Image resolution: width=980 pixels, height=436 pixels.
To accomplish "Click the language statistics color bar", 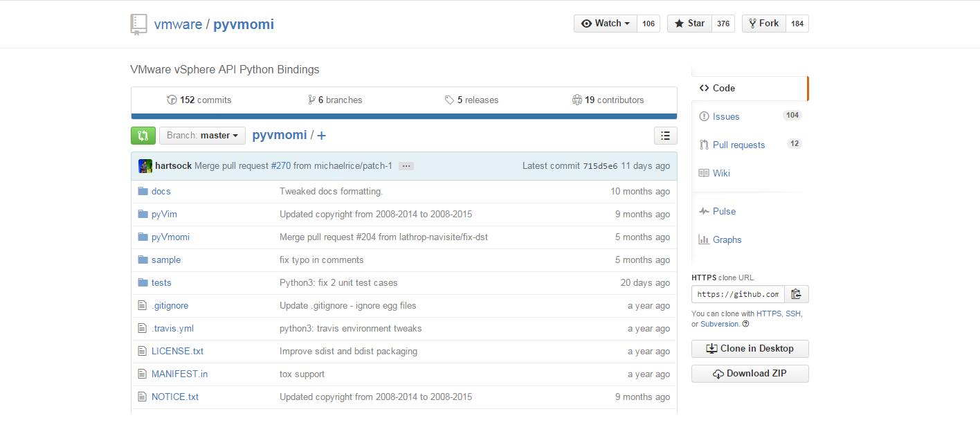I will coord(404,116).
